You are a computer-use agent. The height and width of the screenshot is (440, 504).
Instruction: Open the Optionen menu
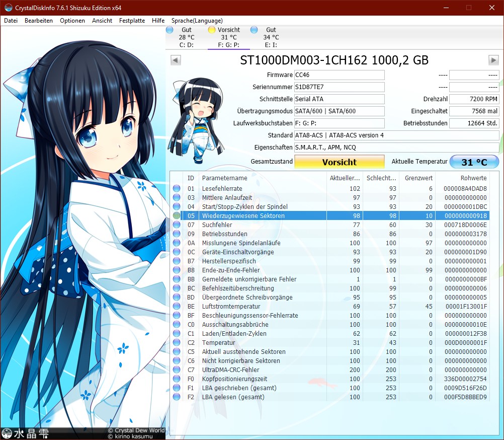pos(72,21)
